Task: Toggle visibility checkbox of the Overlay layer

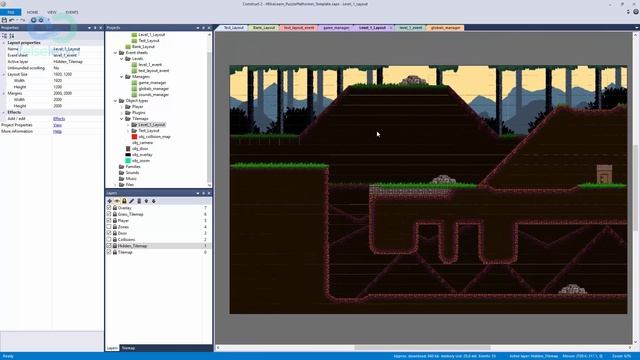Action: (x=109, y=208)
